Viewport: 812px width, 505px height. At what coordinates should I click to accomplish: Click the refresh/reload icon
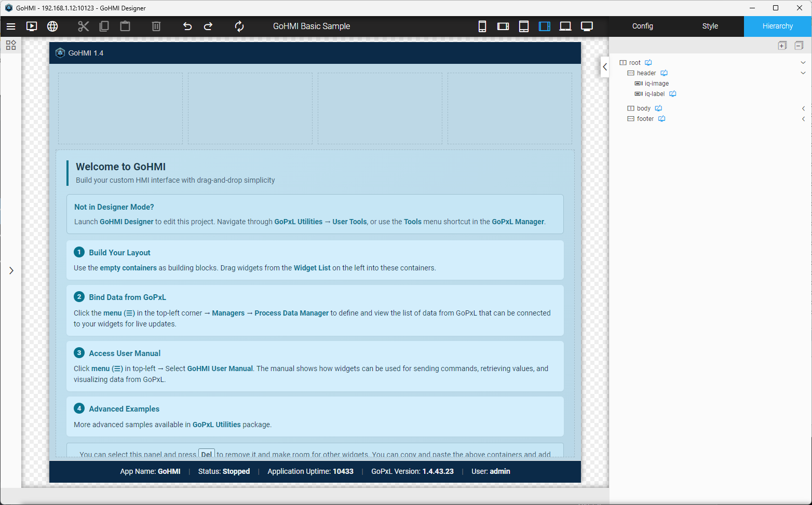(x=239, y=26)
